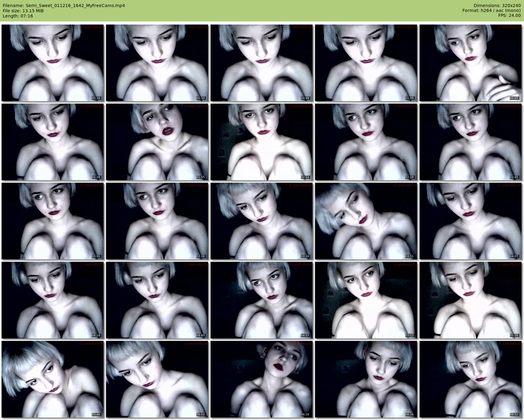
Task: Select the thumbnail at 02:12
Action: coord(262,142)
